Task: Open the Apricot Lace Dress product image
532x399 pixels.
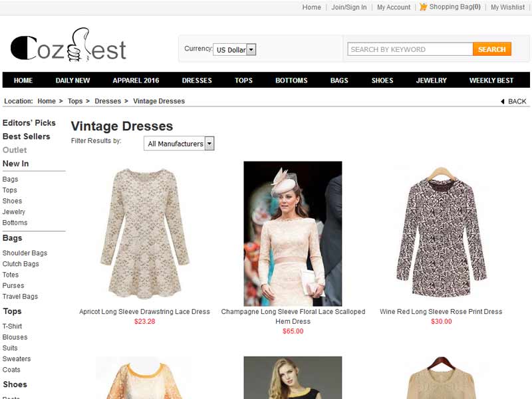Action: (x=145, y=234)
